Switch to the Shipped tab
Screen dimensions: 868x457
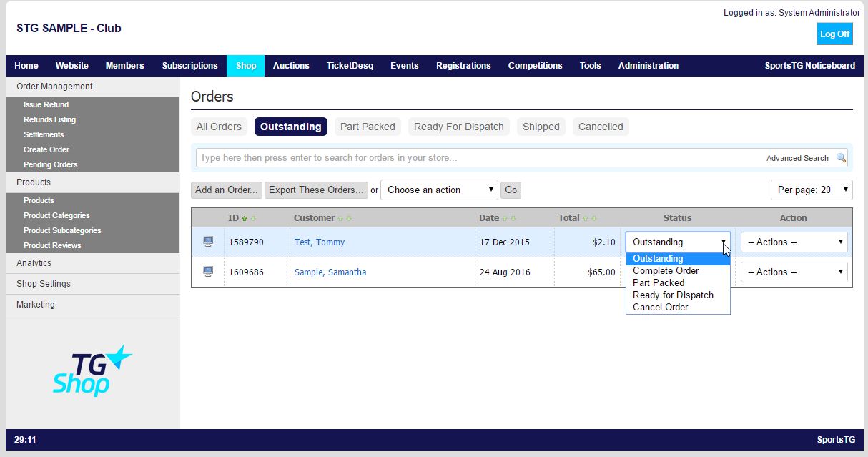541,127
